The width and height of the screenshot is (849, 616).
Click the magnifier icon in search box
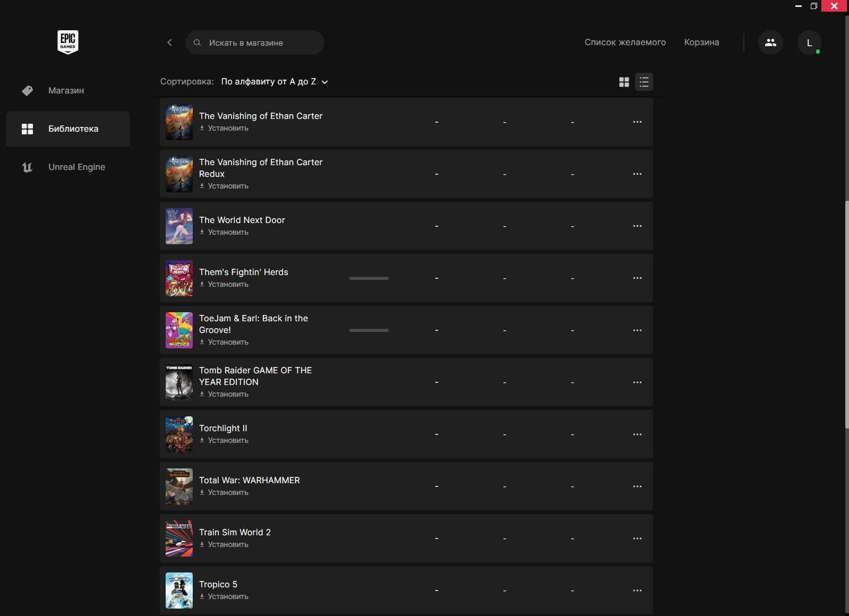coord(197,42)
